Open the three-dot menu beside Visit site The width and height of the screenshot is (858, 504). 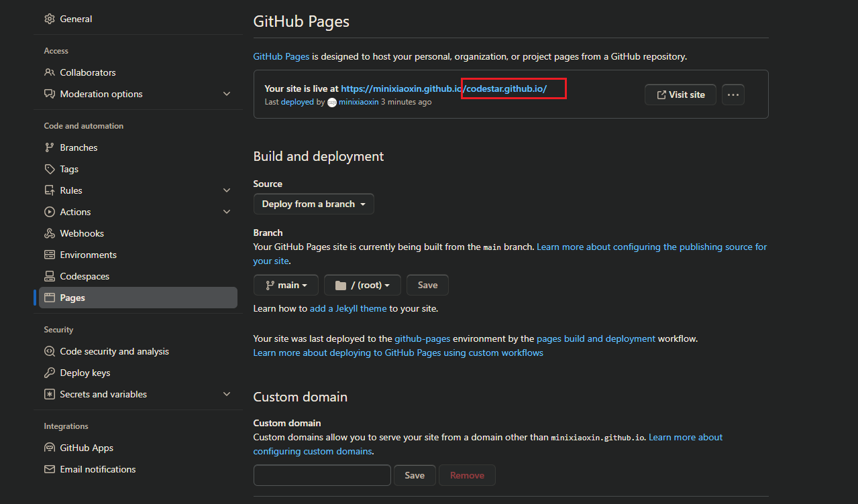click(x=733, y=94)
